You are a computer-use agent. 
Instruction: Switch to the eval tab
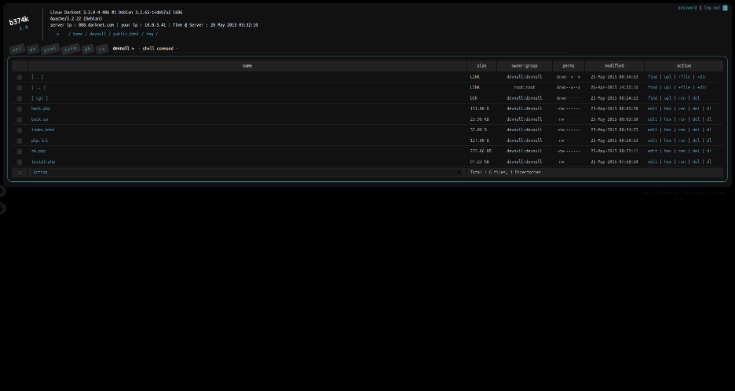tap(50, 49)
